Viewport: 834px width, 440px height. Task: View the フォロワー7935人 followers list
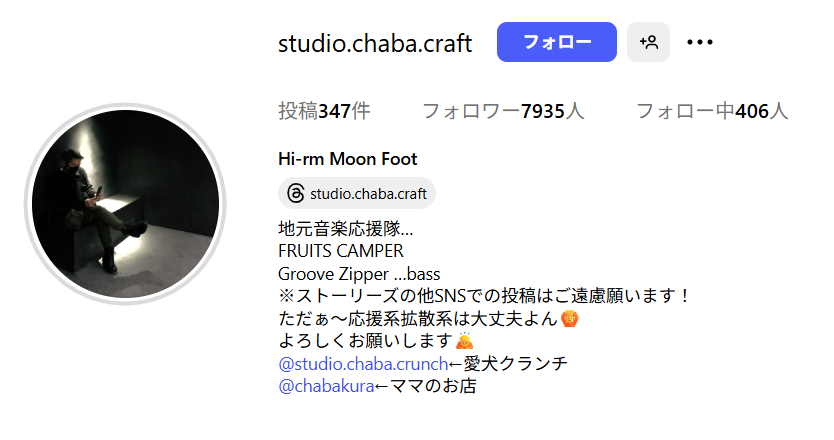pyautogui.click(x=503, y=111)
